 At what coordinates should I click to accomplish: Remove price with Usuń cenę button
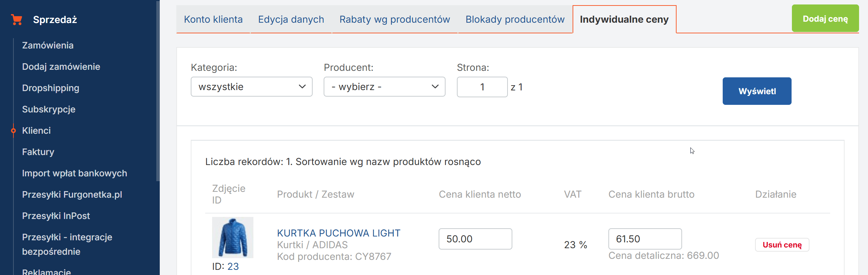click(x=782, y=245)
